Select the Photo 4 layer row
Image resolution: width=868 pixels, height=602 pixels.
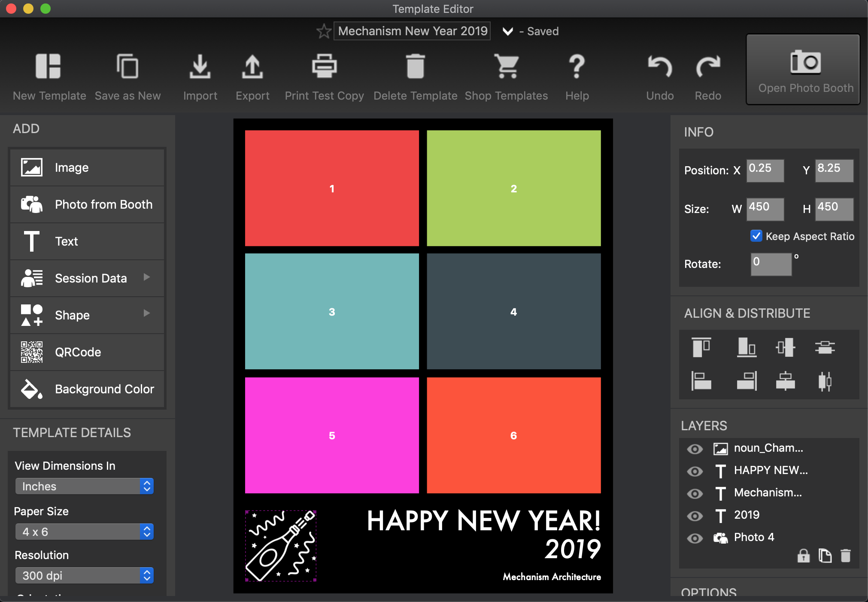click(x=769, y=537)
